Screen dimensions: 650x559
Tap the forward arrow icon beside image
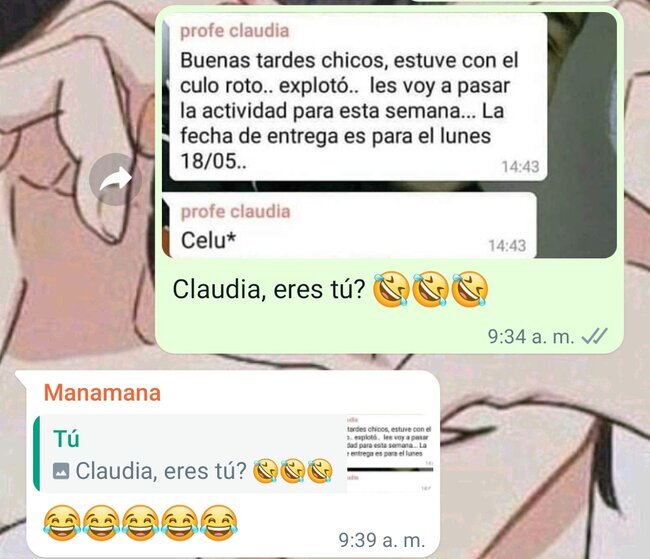click(x=115, y=179)
